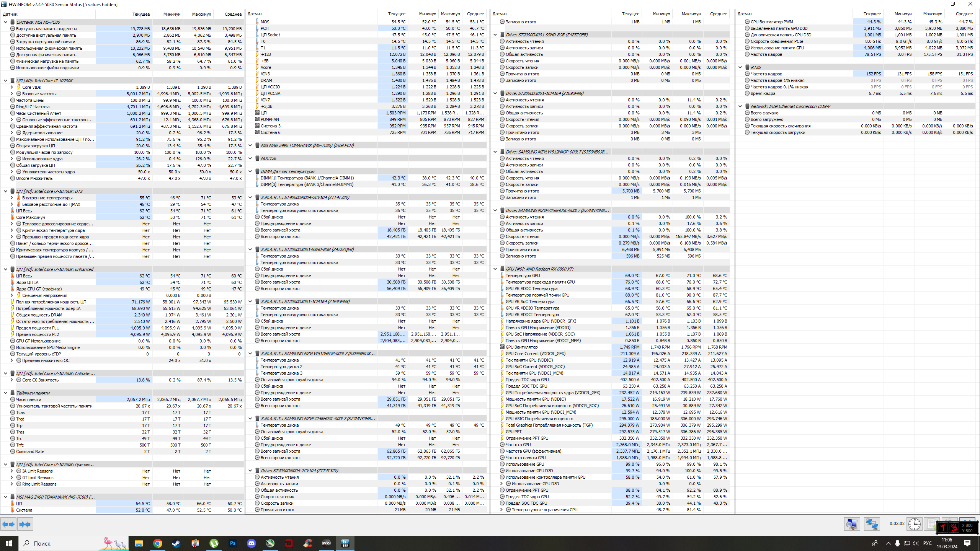Open the sensor monitor magnifier icon
This screenshot has height=551, width=980.
pos(852,524)
